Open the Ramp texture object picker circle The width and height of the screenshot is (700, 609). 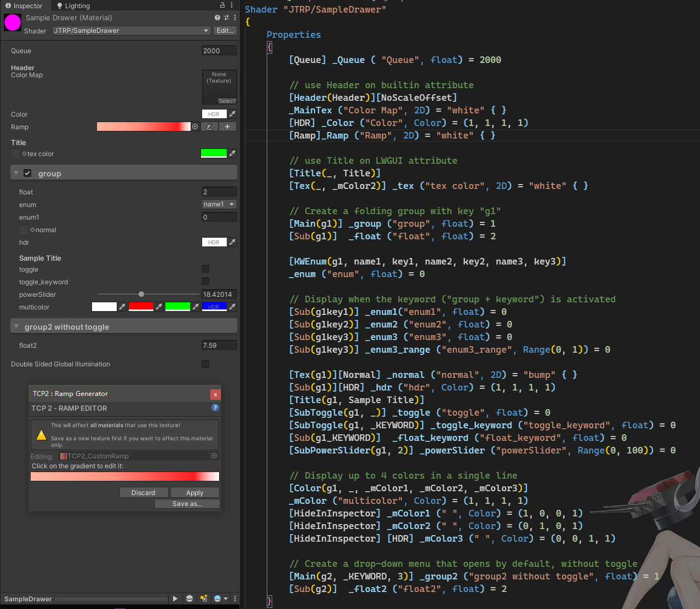(x=195, y=127)
